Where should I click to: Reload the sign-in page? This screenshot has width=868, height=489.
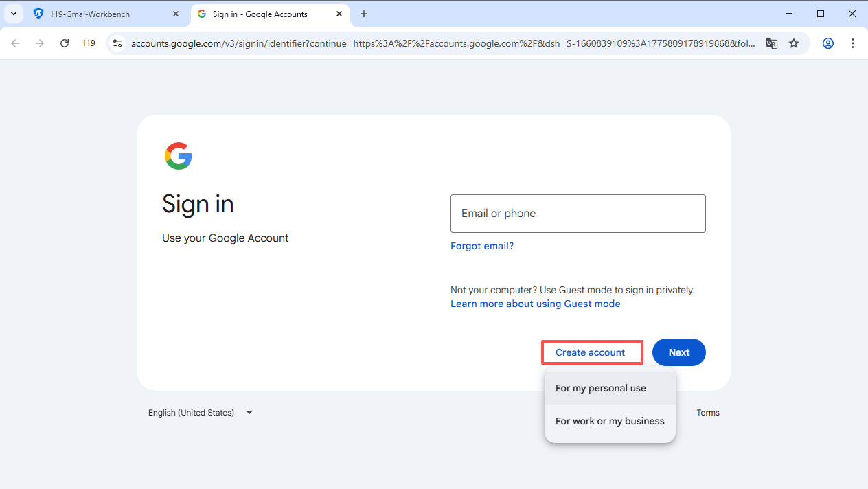tap(65, 43)
